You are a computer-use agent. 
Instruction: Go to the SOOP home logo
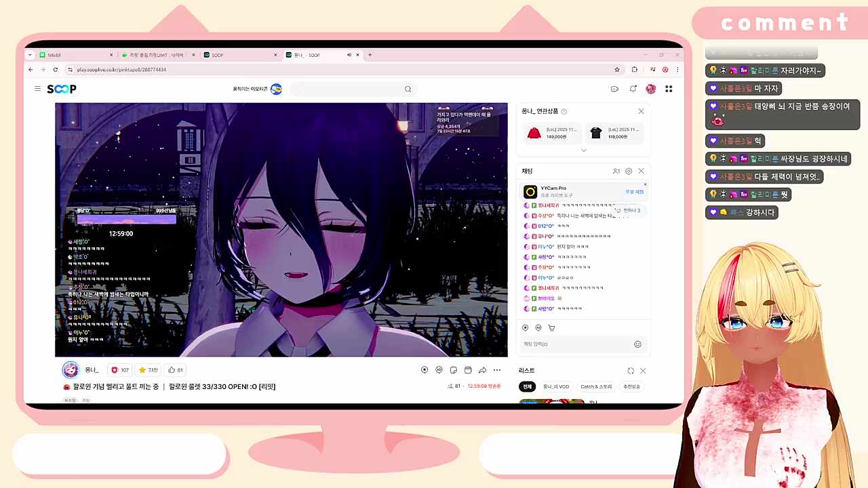point(62,89)
